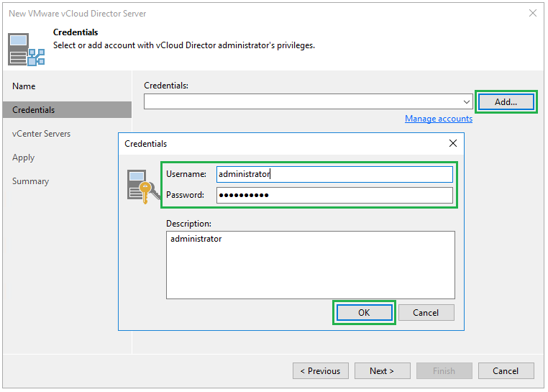Expand the Credentials dropdown list

467,102
